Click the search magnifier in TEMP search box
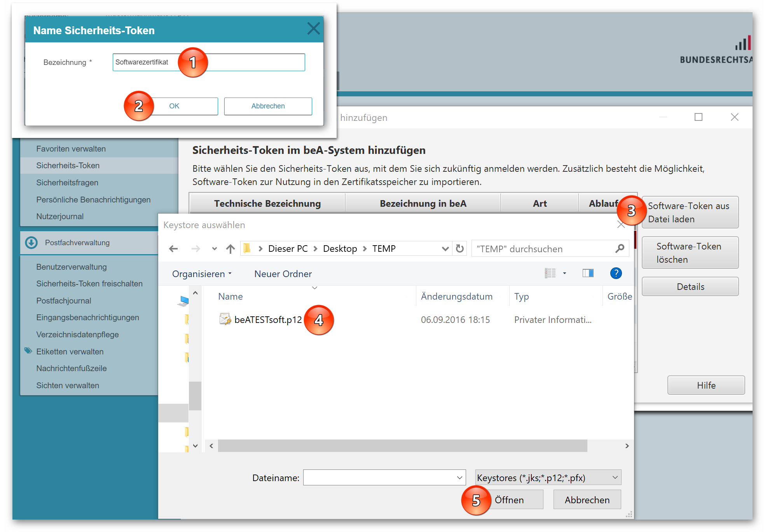This screenshot has width=765, height=532. [620, 249]
